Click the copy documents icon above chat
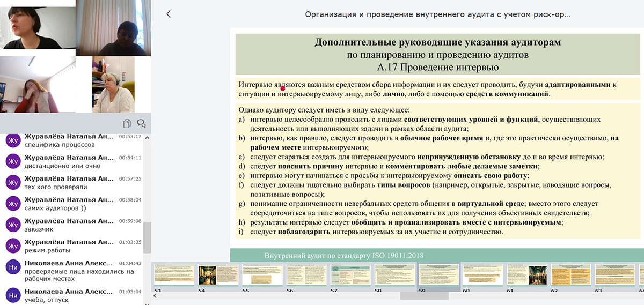Screen dimensions: 644x305 [x=127, y=123]
